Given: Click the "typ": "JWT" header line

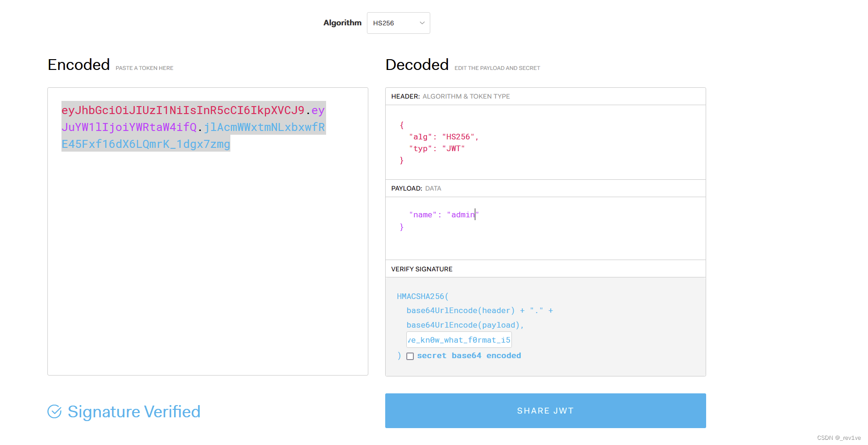Looking at the screenshot, I should point(437,148).
